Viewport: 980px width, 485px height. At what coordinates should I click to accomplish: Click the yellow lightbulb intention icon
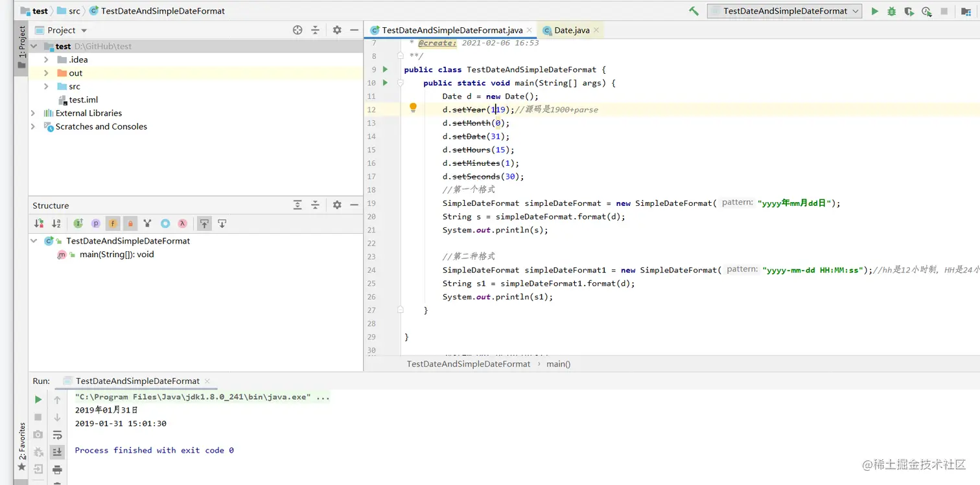tap(413, 108)
